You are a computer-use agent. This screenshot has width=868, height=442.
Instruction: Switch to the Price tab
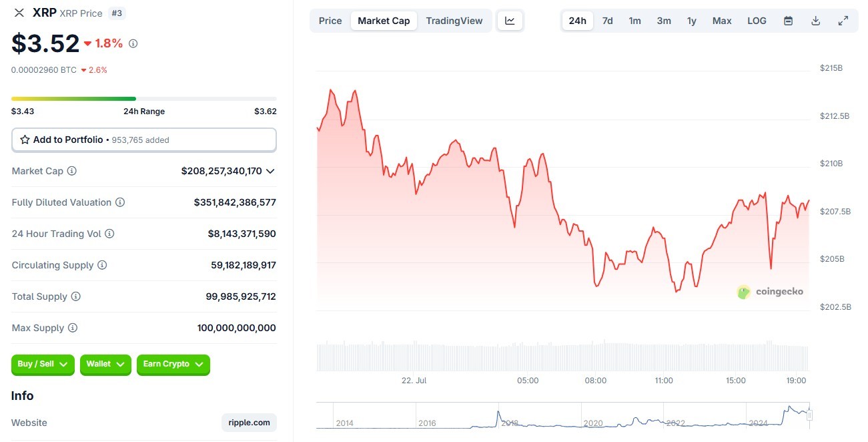(330, 21)
